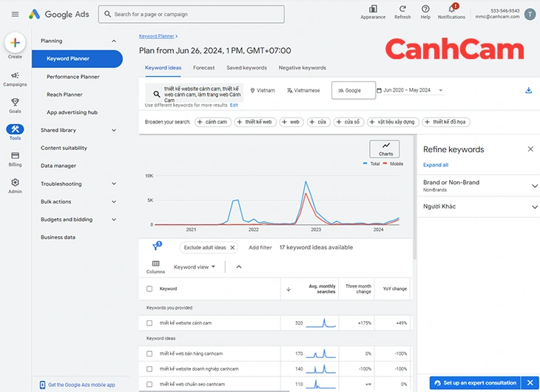Download keyword ideas with download icon
The width and height of the screenshot is (540, 392).
click(x=528, y=90)
